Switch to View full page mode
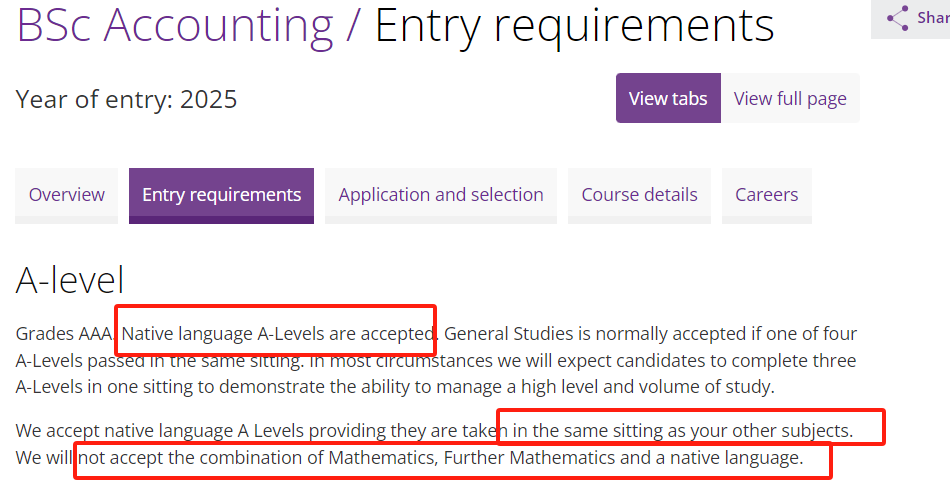The width and height of the screenshot is (950, 490). point(790,98)
